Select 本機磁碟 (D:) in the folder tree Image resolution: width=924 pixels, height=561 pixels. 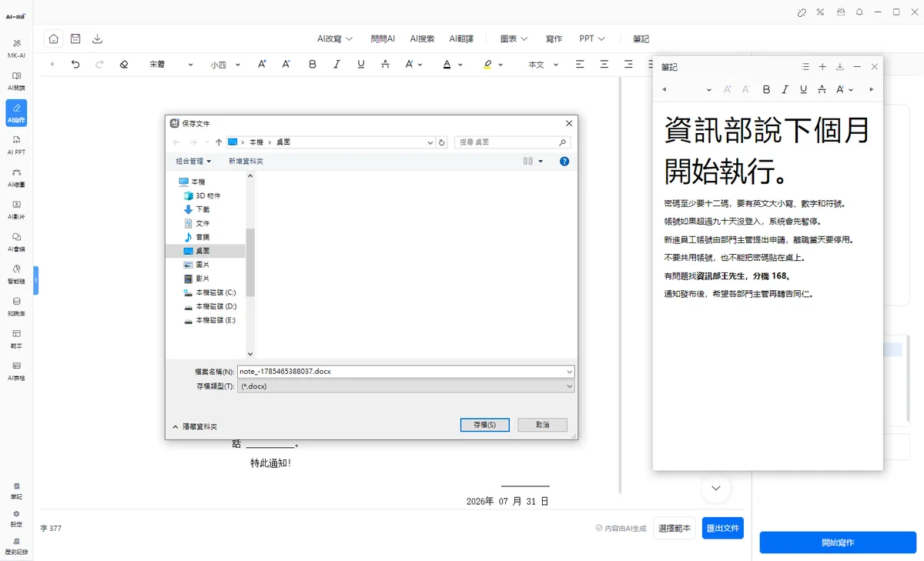coord(210,306)
